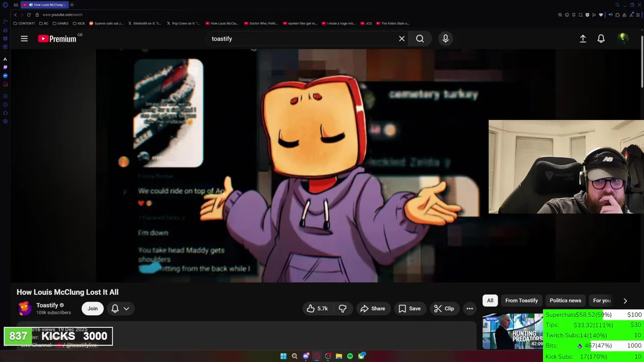Expand the notification preference chevron

coord(126,309)
